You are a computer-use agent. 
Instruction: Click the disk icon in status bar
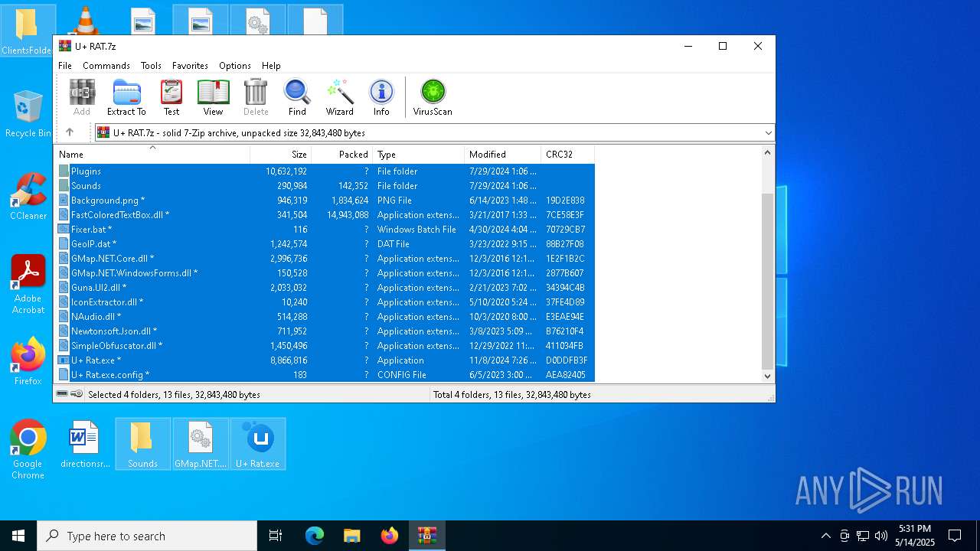(62, 394)
